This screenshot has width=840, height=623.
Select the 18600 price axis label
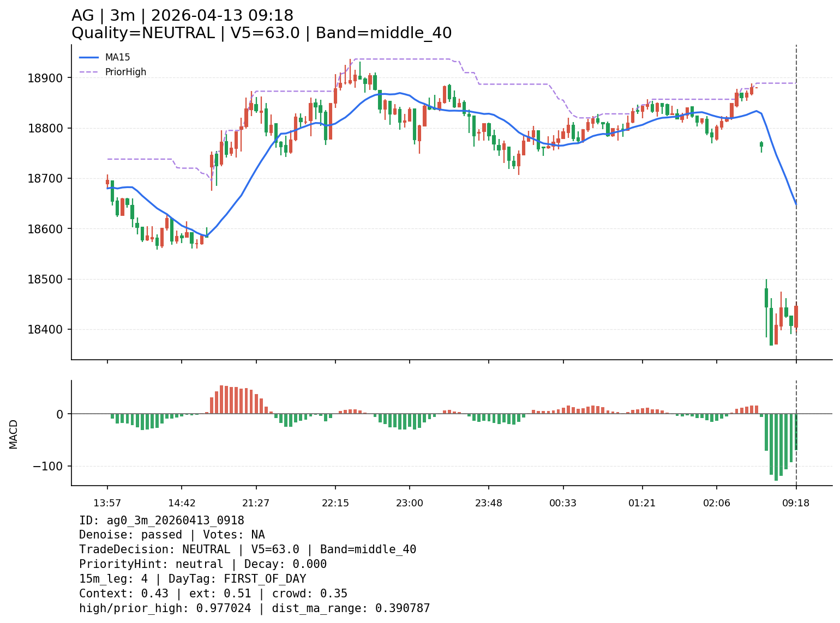pyautogui.click(x=45, y=229)
